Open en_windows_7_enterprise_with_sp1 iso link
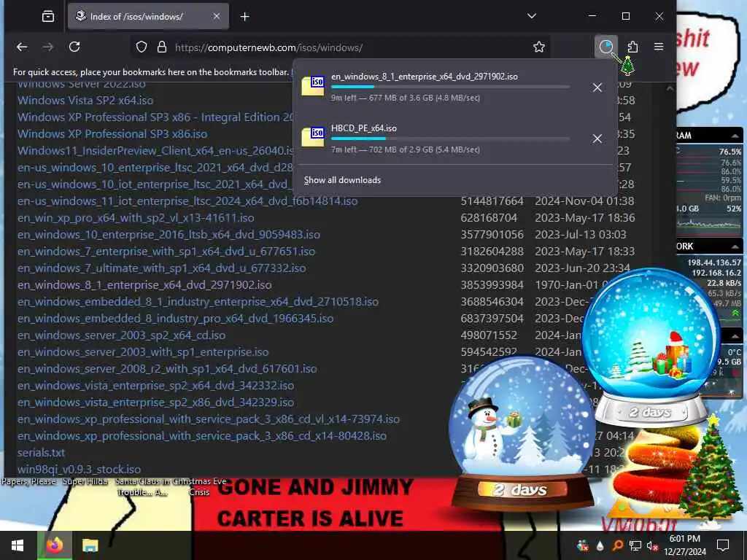 tap(166, 252)
